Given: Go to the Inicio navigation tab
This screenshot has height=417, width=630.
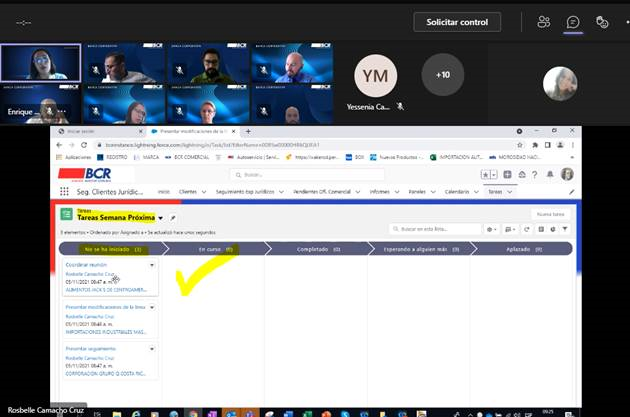Looking at the screenshot, I should click(x=164, y=192).
